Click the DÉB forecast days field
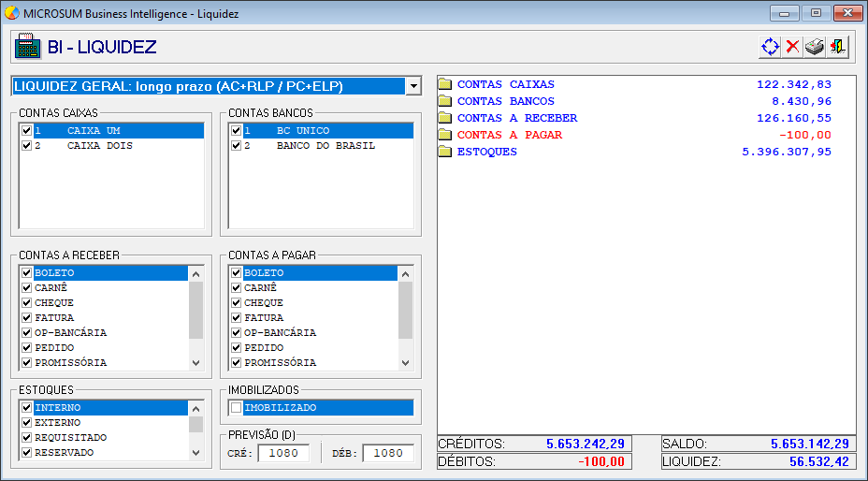This screenshot has width=868, height=481. (388, 453)
